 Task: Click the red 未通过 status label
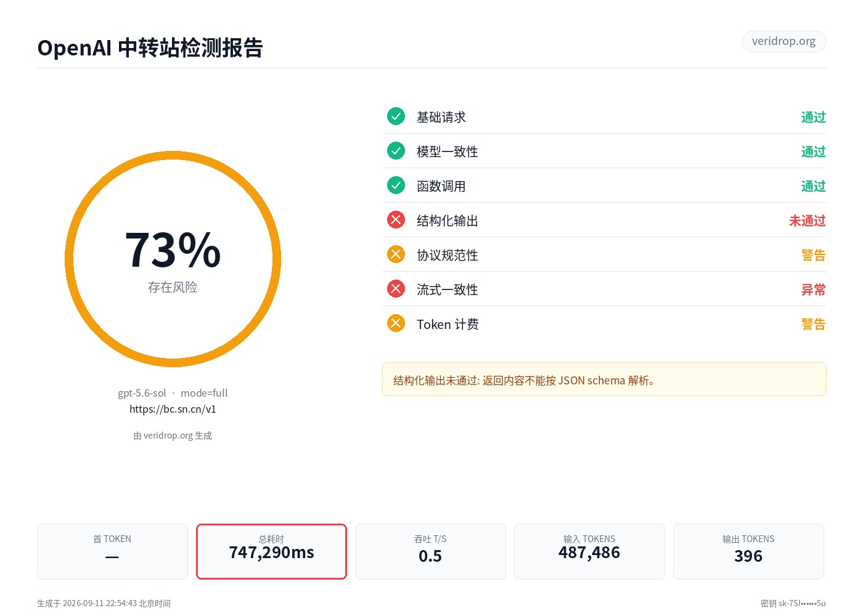[807, 221]
